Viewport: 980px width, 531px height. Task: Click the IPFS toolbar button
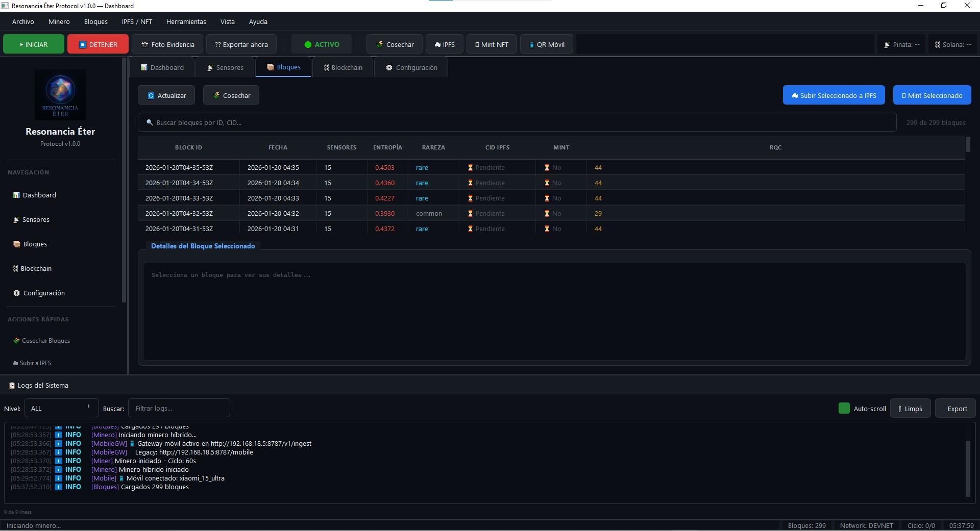coord(445,44)
